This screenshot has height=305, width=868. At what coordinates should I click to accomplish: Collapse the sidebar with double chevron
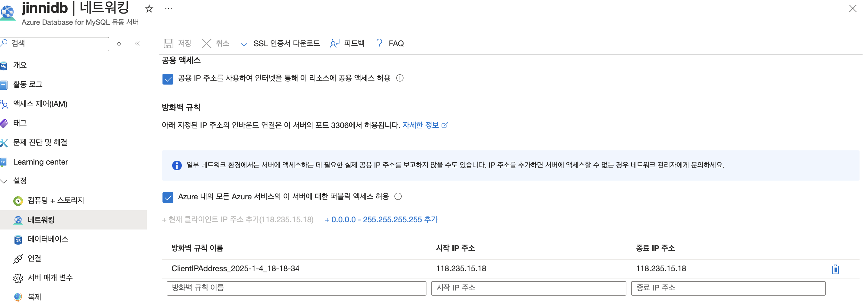(137, 43)
